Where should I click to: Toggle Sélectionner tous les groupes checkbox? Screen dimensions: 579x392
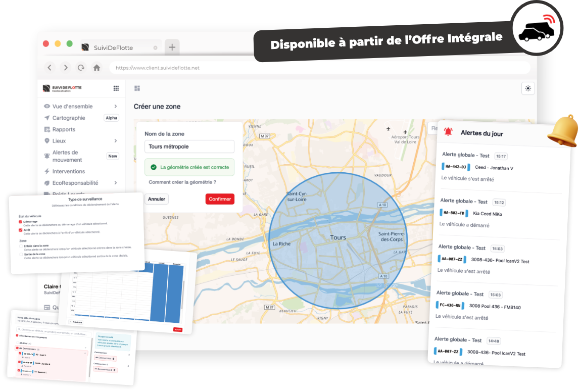(x=17, y=335)
